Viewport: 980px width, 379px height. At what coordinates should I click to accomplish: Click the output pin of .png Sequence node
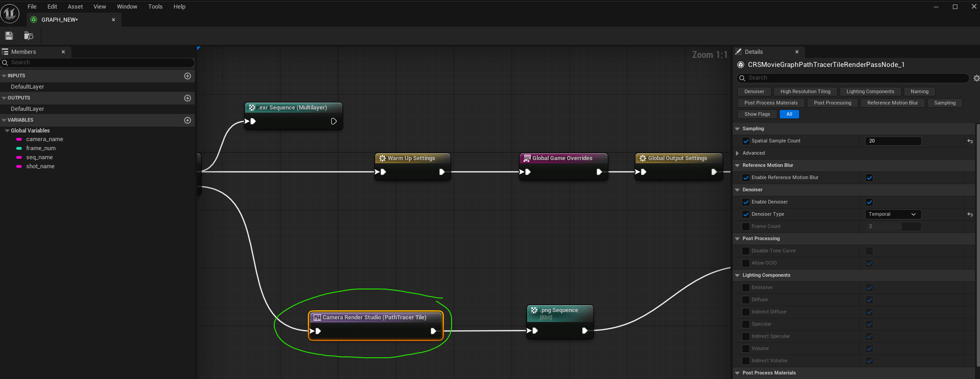click(584, 331)
